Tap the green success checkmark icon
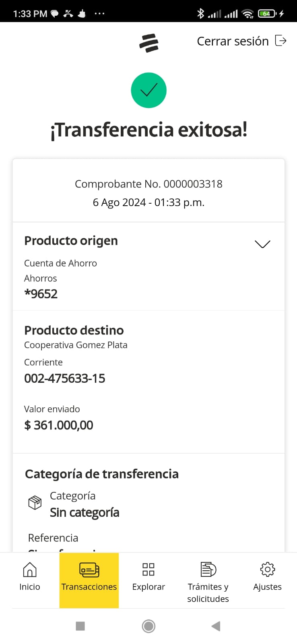This screenshot has height=644, width=297. (x=148, y=90)
